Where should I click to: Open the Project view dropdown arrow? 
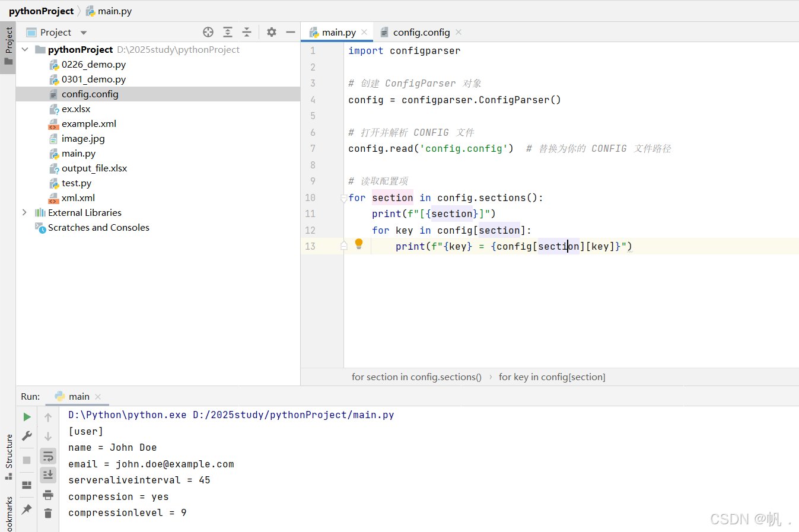click(x=84, y=33)
